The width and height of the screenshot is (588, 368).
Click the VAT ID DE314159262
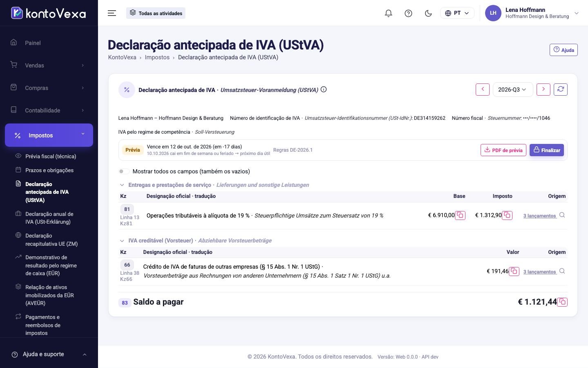click(x=430, y=118)
